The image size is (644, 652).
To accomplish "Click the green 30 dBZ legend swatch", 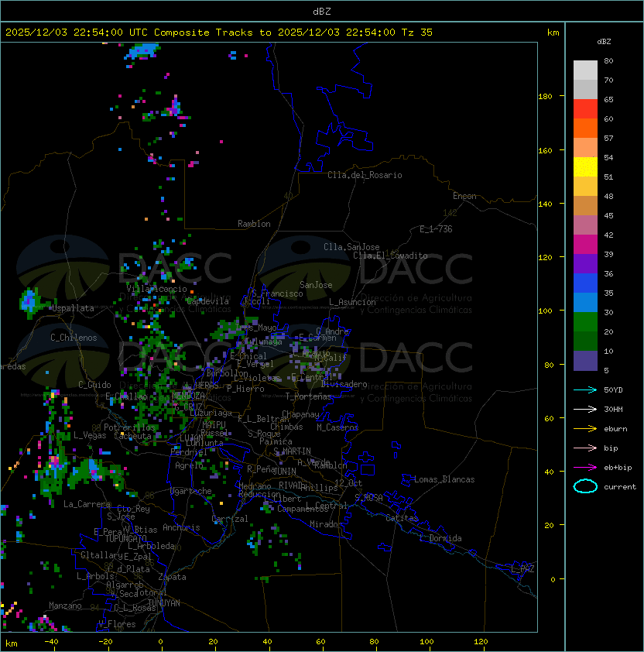I will pyautogui.click(x=585, y=322).
